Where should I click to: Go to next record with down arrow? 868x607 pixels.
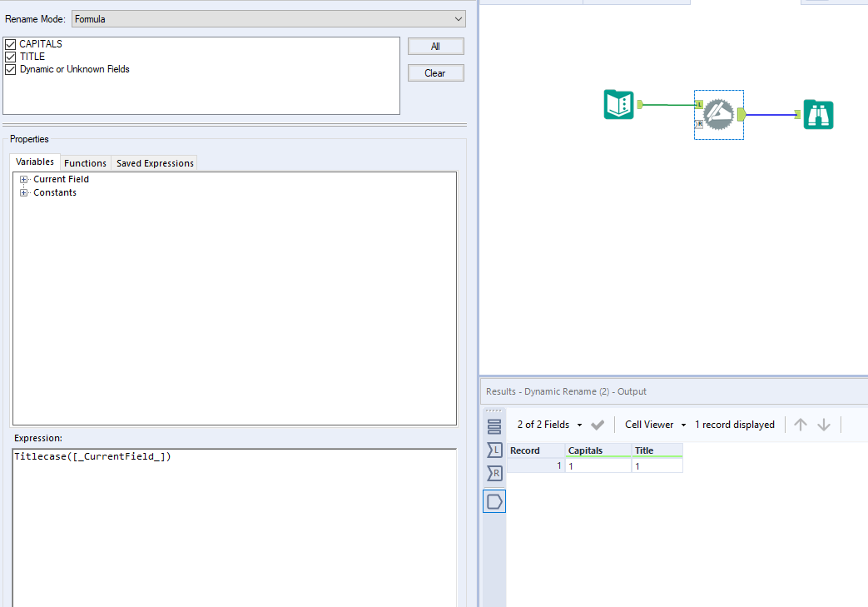(x=824, y=425)
